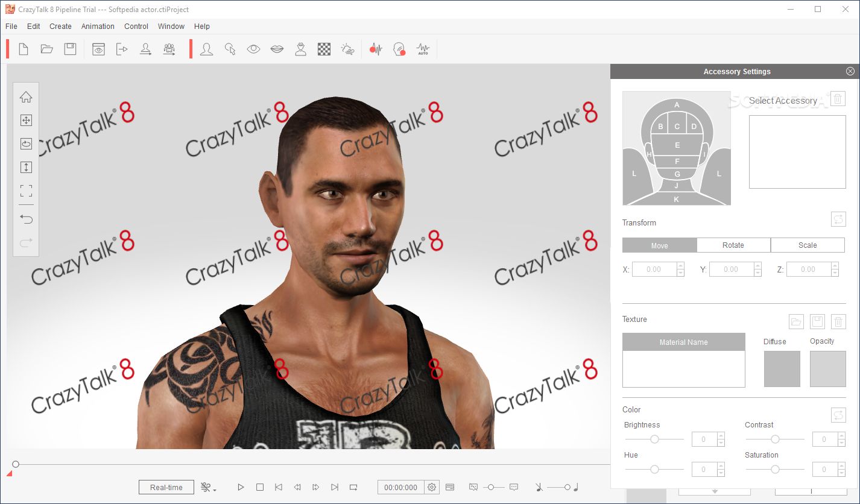Select the Rotate transform mode
Screen dimensions: 860x504
point(733,245)
